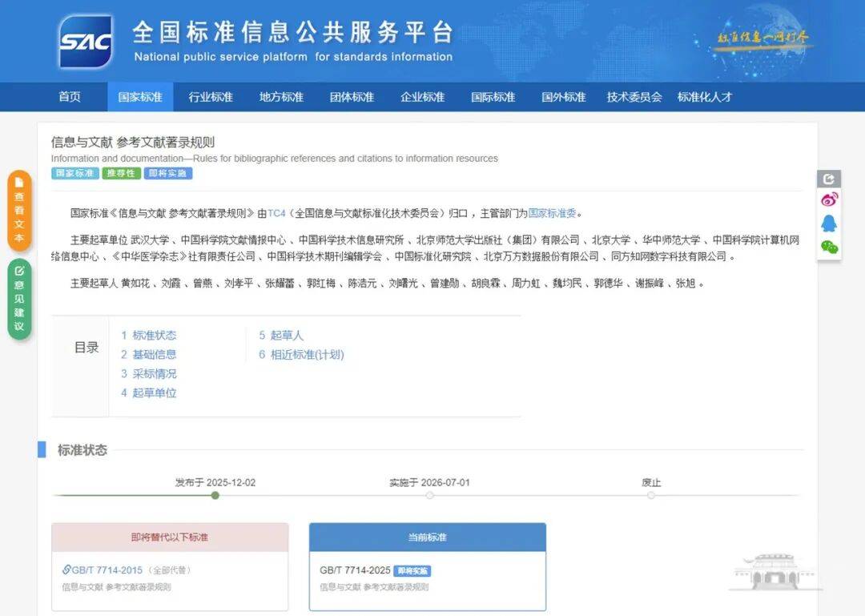Screen dimensions: 865x616
Task: Click the green 意见建议 feedback tab
Action: (x=19, y=296)
